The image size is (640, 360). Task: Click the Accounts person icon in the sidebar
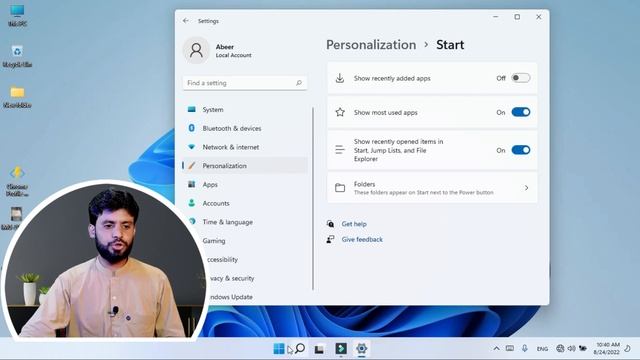point(191,203)
